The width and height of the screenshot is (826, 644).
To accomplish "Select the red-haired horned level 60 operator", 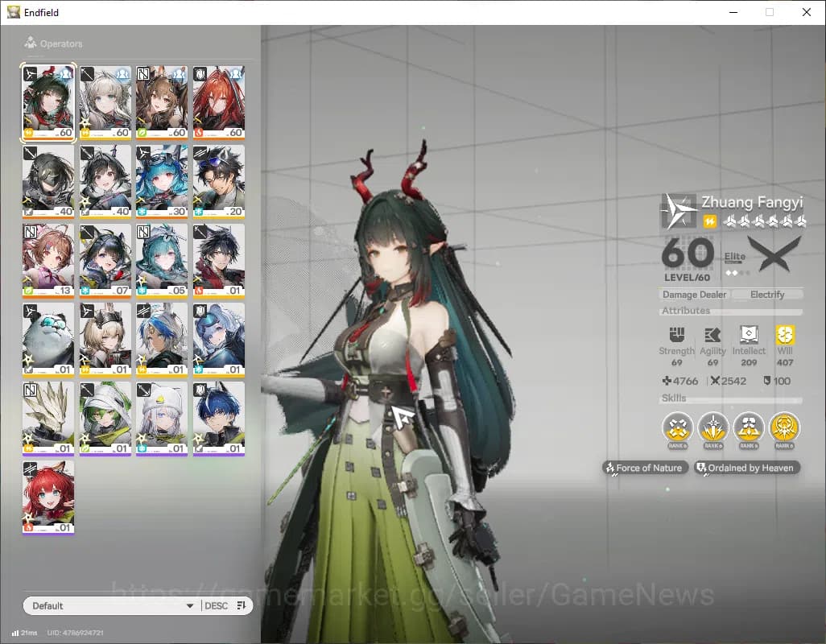I will click(219, 103).
